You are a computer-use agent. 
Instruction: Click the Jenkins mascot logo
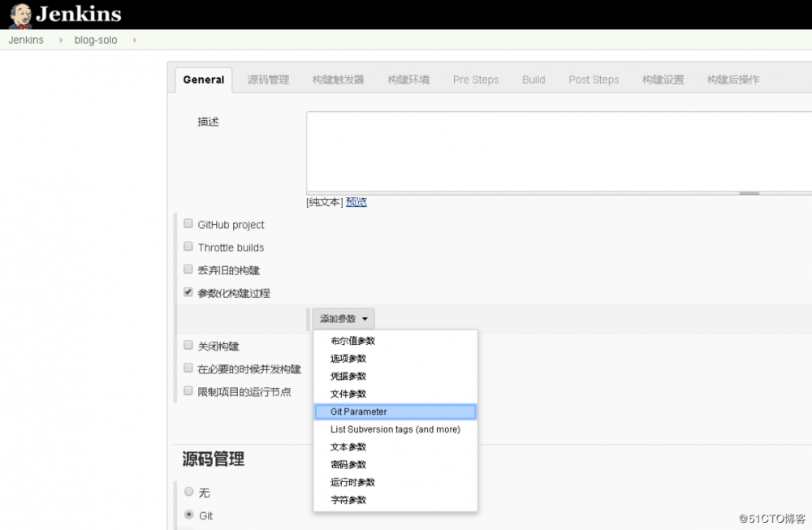(19, 14)
